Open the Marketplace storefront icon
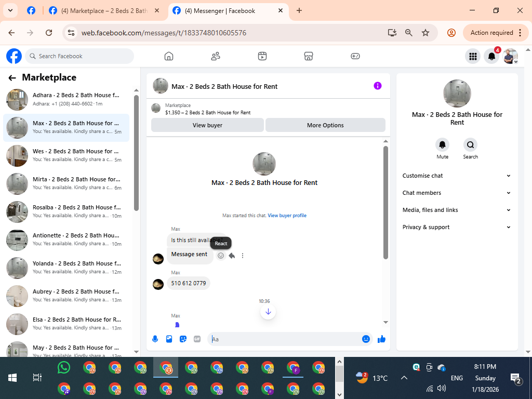532x399 pixels. click(x=309, y=56)
